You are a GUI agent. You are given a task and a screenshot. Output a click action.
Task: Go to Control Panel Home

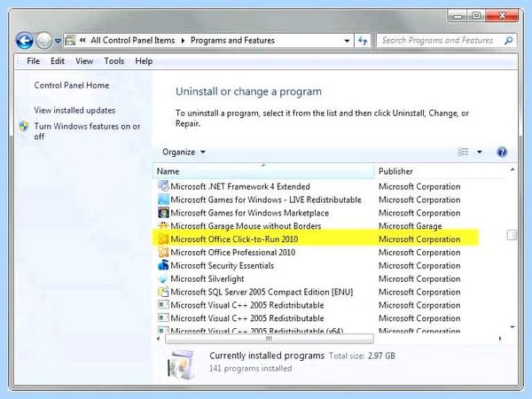pos(72,85)
